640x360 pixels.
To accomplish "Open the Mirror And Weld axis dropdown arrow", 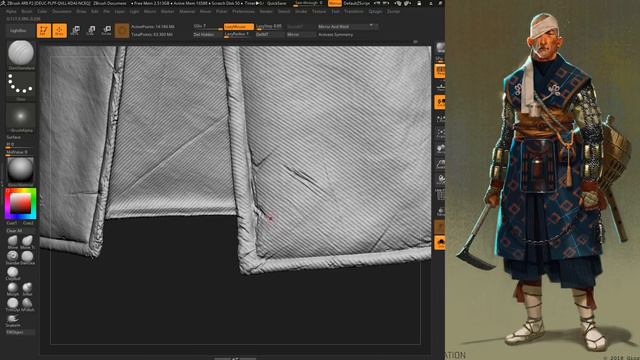I will [371, 26].
